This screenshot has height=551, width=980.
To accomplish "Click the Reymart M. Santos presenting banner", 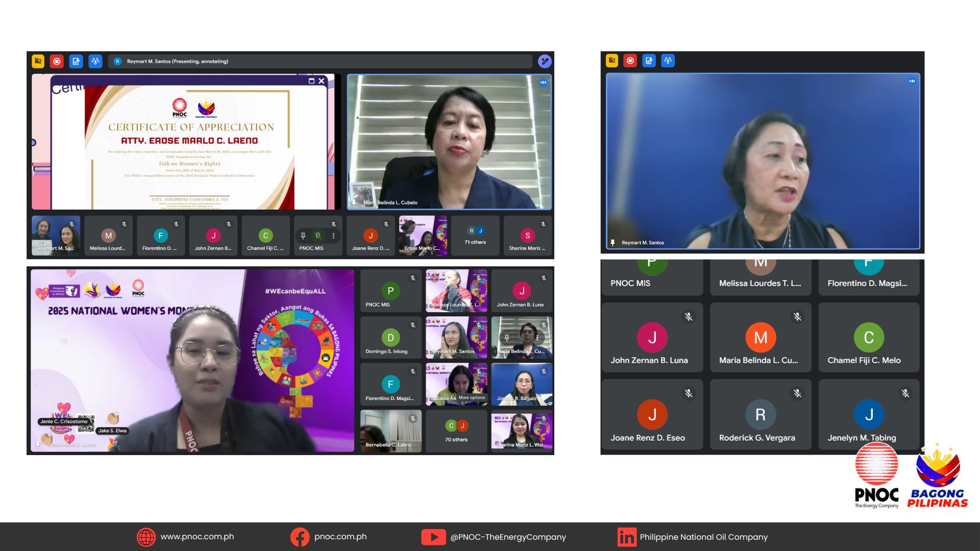I will click(320, 61).
